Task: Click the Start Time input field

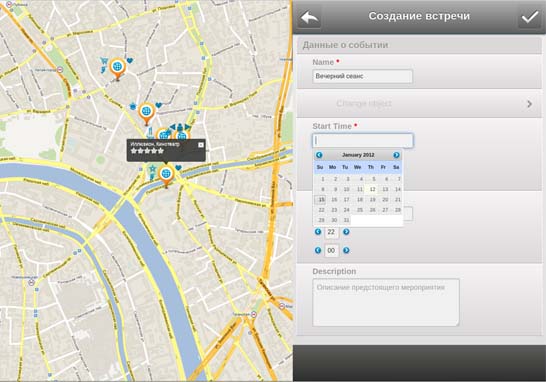Action: pyautogui.click(x=362, y=141)
